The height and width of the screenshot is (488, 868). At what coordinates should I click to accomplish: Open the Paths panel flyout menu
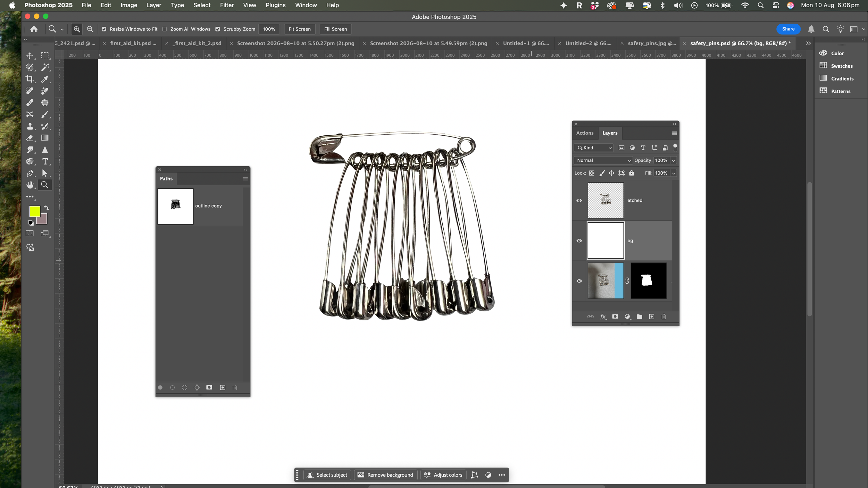(x=245, y=179)
